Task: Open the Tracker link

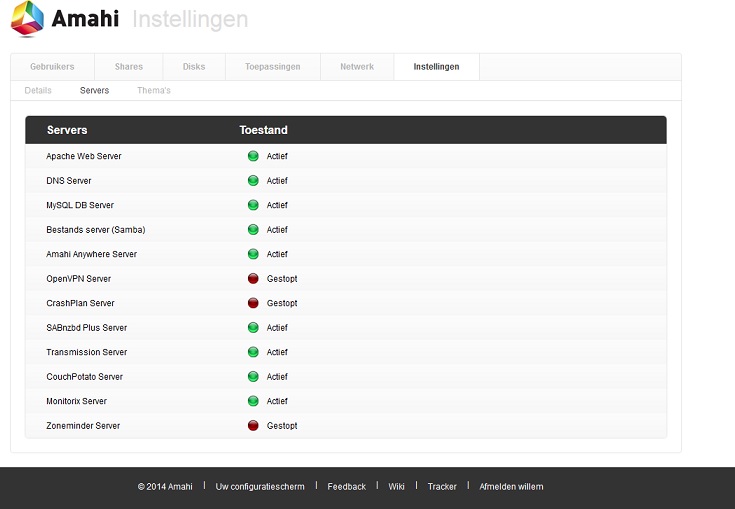Action: [442, 487]
